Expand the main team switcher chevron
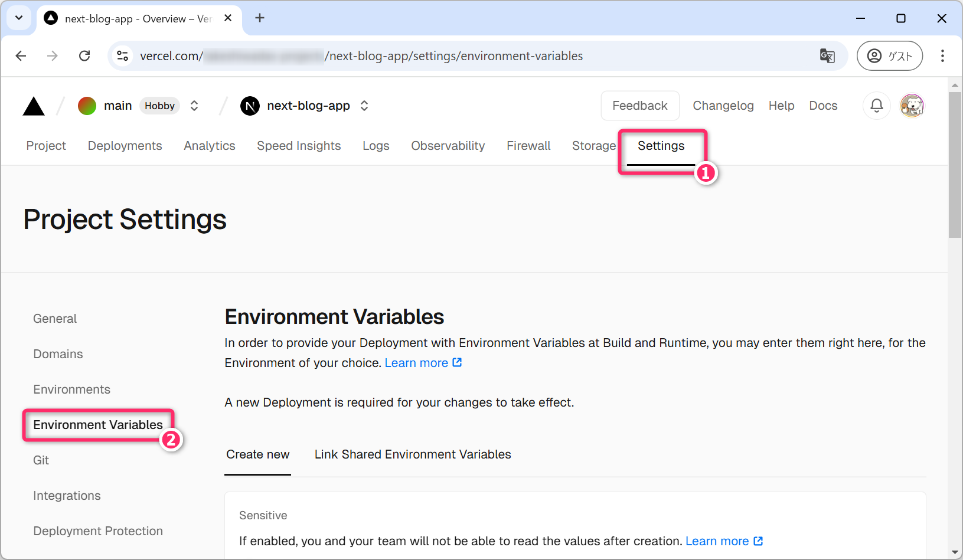Image resolution: width=963 pixels, height=560 pixels. [x=194, y=106]
